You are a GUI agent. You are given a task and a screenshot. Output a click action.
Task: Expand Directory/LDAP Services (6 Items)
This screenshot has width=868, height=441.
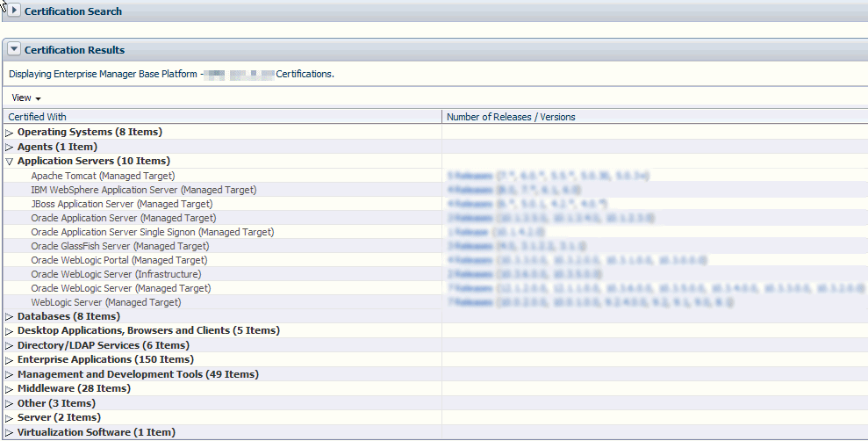9,346
